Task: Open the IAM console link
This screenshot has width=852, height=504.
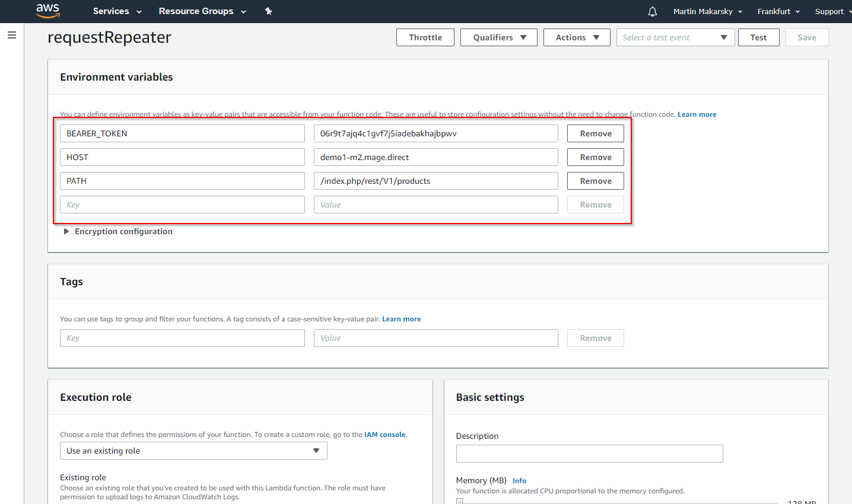Action: coord(384,434)
